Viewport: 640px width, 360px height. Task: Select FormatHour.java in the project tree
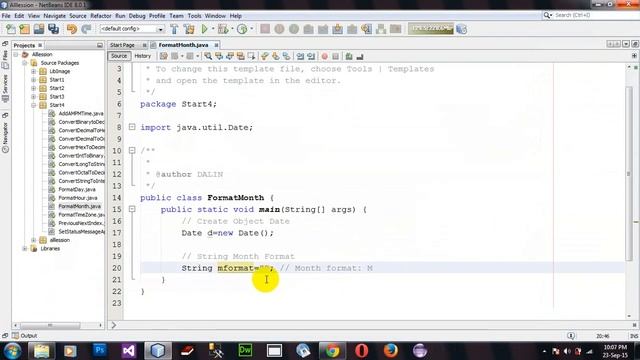click(78, 198)
